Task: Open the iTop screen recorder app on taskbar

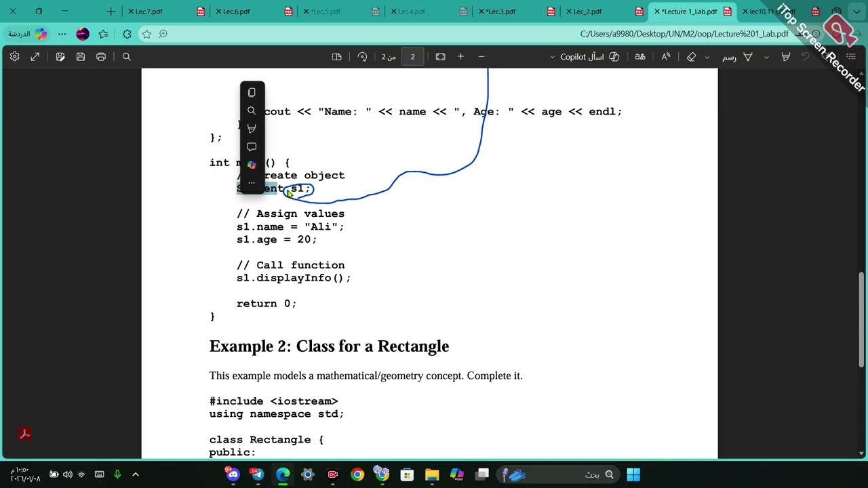Action: pyautogui.click(x=332, y=474)
